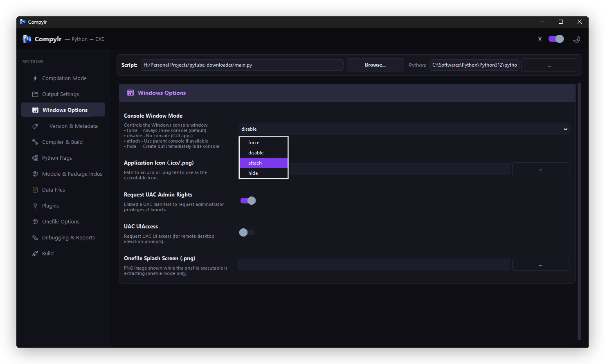
Task: Click the Data Files document icon
Action: (x=35, y=190)
